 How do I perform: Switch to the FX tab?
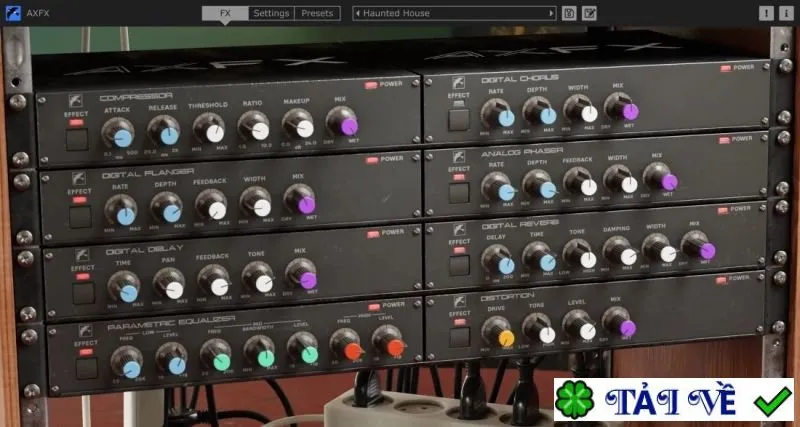pos(225,13)
